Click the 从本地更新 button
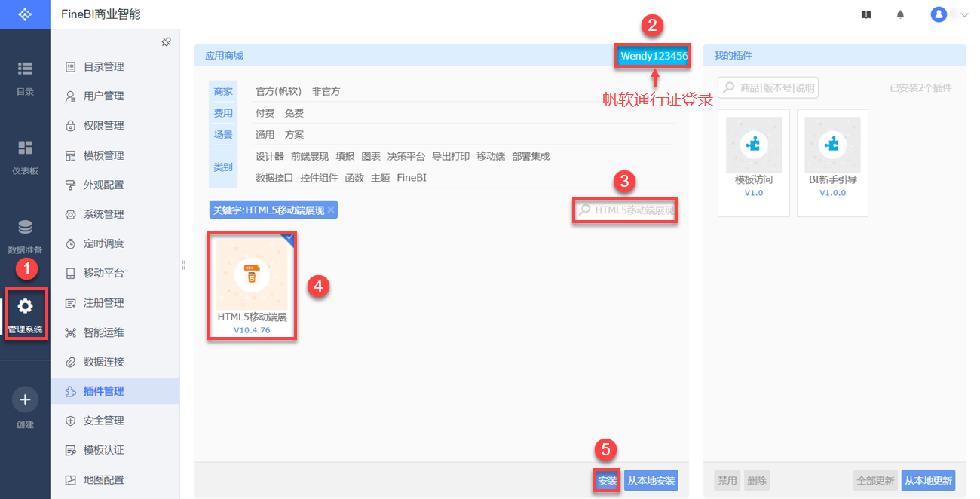The height and width of the screenshot is (499, 980). click(x=928, y=481)
